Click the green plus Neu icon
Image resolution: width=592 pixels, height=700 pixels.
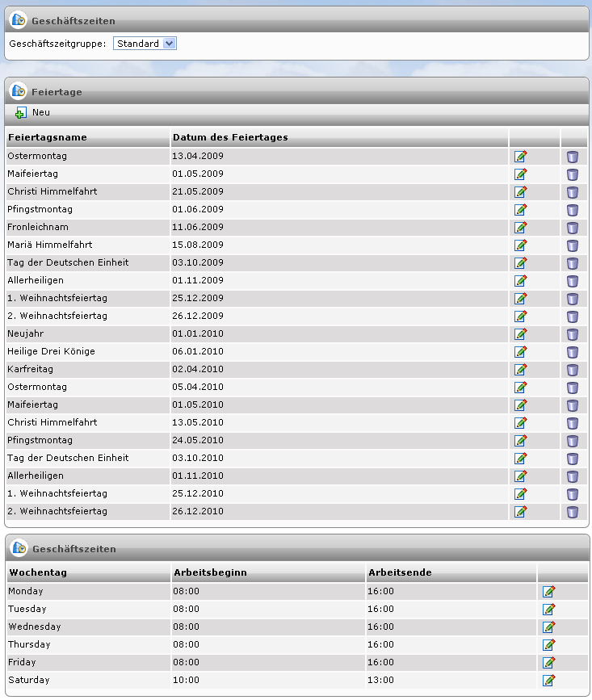coord(21,113)
